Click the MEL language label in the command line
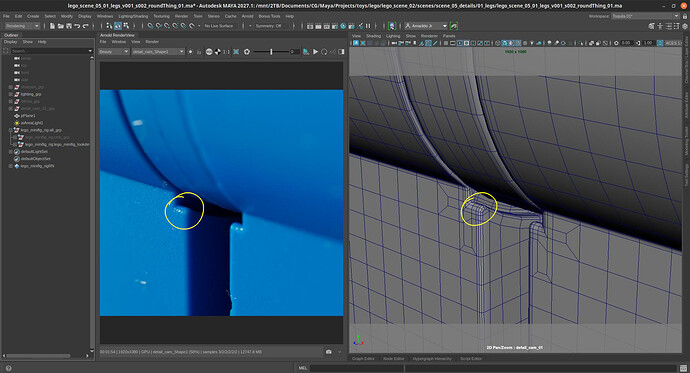The image size is (690, 373). 302,368
